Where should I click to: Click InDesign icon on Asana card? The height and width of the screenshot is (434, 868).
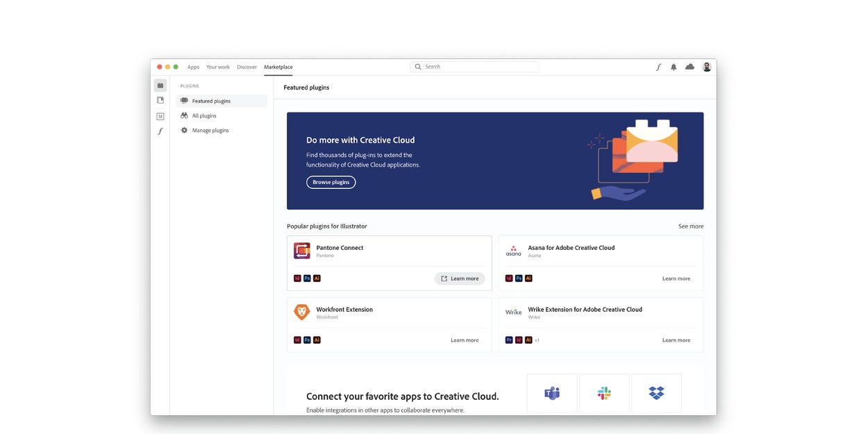pyautogui.click(x=509, y=278)
